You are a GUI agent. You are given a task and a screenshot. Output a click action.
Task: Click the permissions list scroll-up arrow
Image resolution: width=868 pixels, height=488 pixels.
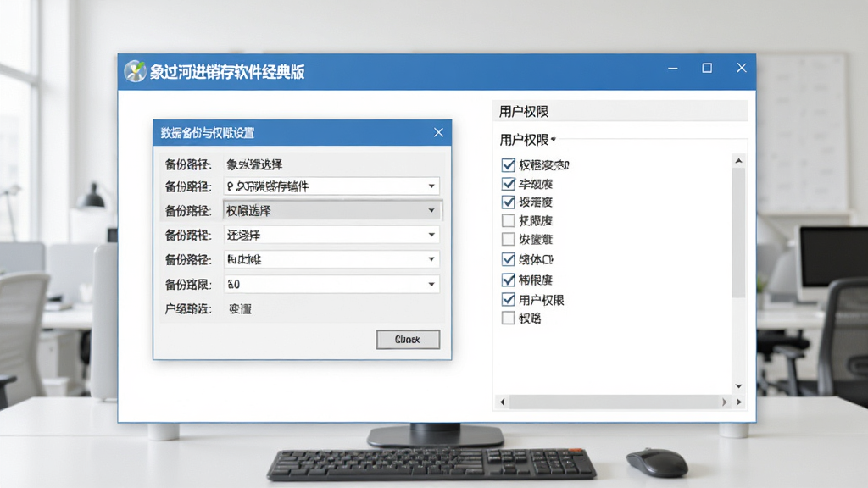(x=738, y=160)
